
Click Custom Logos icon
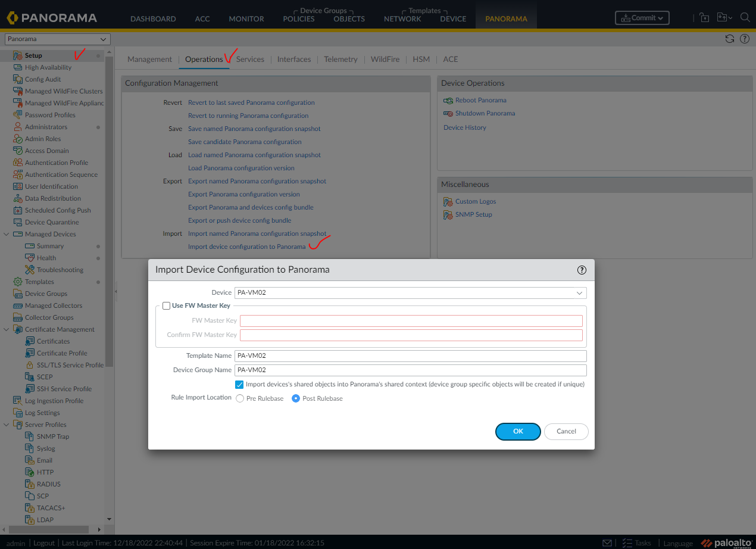[448, 201]
